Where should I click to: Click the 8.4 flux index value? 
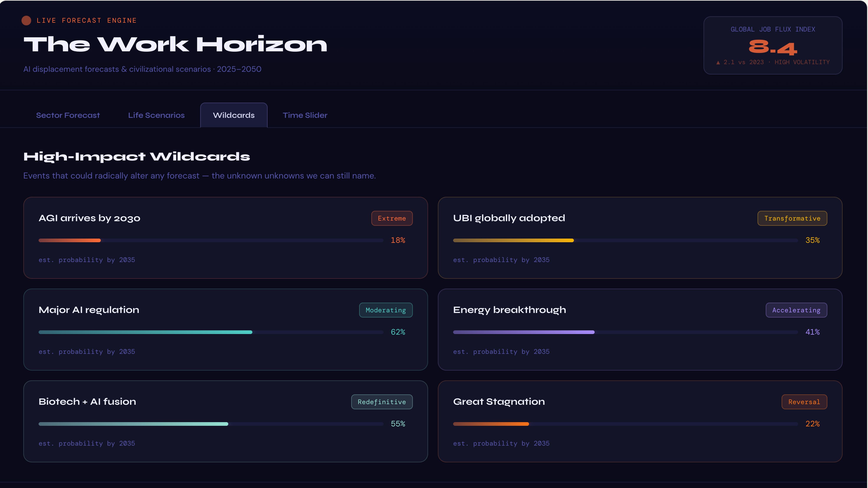tap(773, 47)
